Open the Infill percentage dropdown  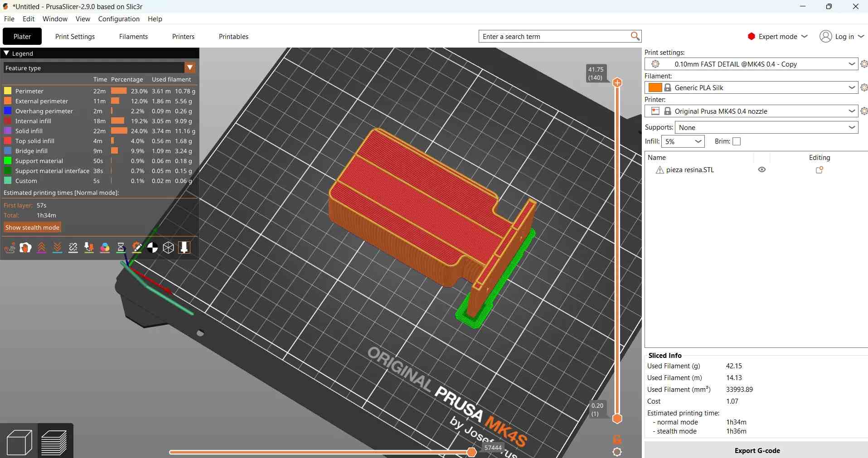[683, 141]
